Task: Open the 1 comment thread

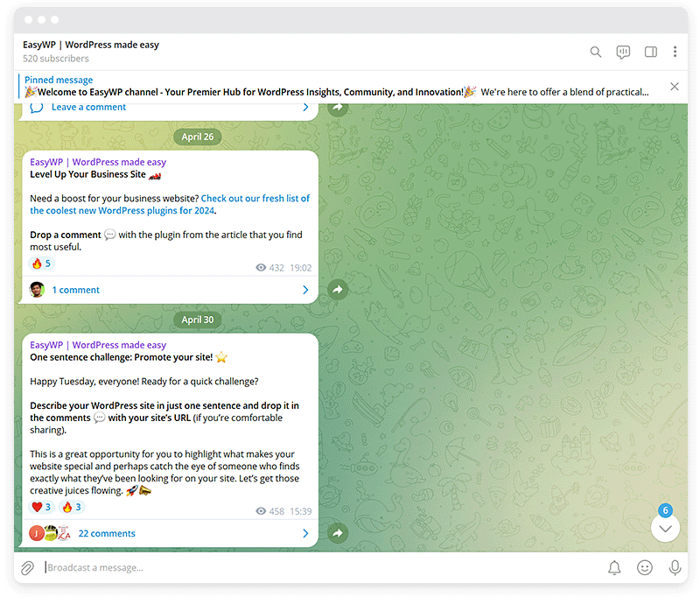Action: pos(76,290)
